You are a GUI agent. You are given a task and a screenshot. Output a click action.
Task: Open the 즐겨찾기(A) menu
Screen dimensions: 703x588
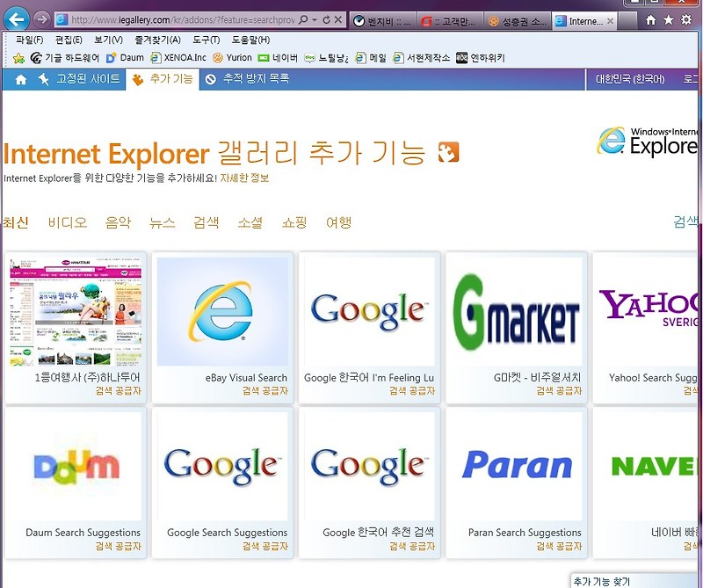tap(158, 40)
